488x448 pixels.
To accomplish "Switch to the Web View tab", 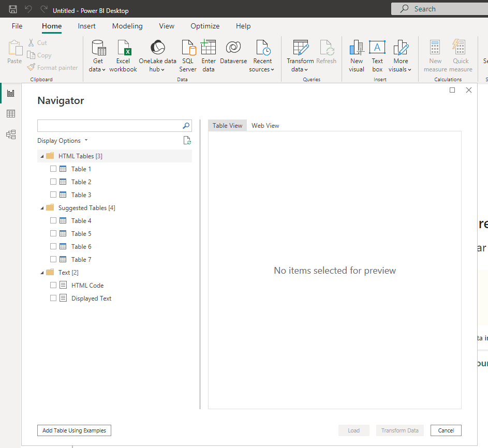I will click(x=265, y=125).
